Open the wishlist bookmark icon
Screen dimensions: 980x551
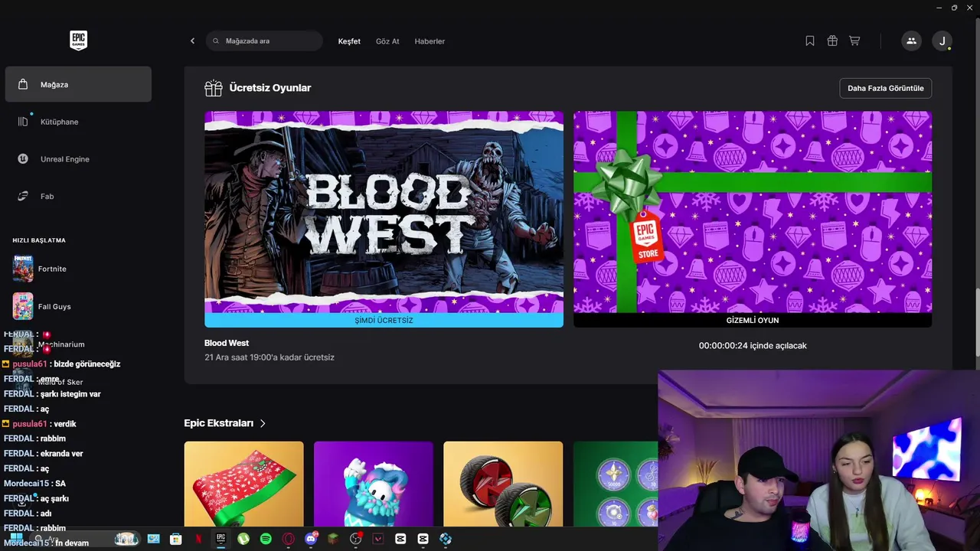810,41
